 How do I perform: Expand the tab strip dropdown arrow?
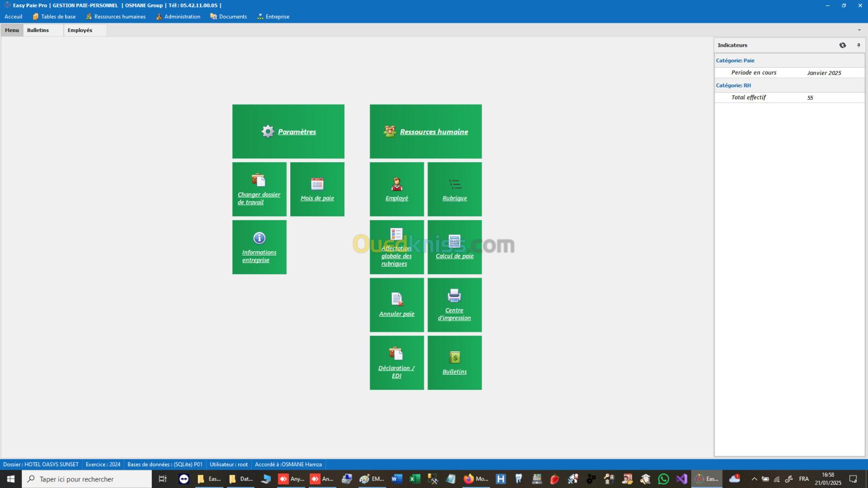(x=859, y=30)
